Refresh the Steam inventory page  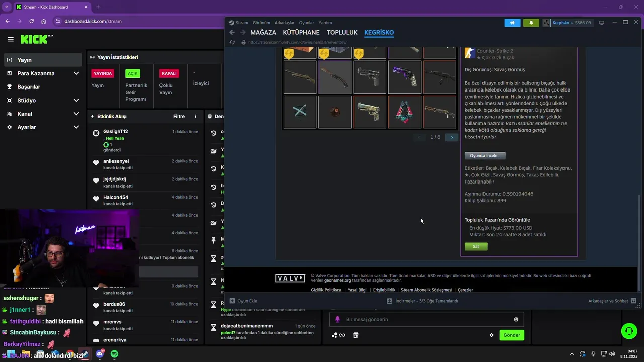tap(232, 42)
